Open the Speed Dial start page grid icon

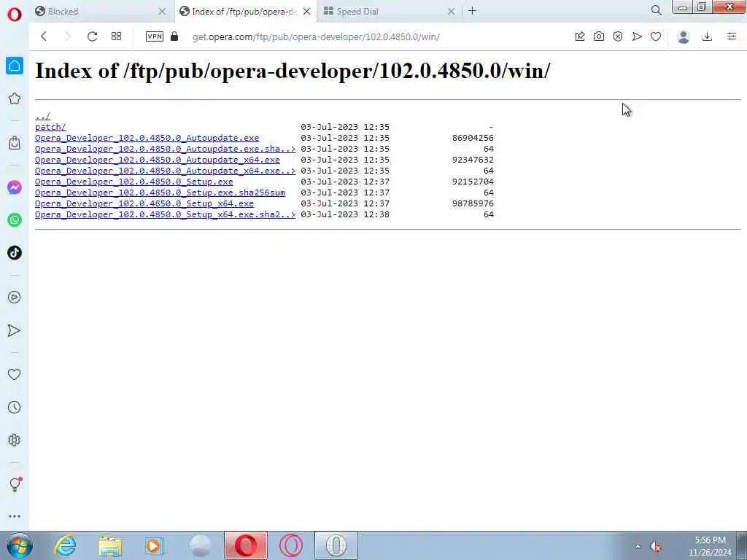click(116, 36)
